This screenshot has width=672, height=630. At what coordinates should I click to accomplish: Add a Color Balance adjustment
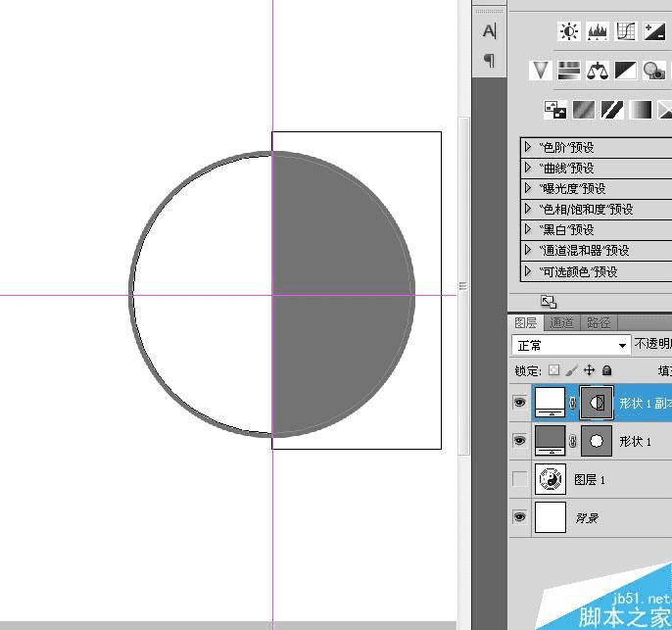pos(598,70)
